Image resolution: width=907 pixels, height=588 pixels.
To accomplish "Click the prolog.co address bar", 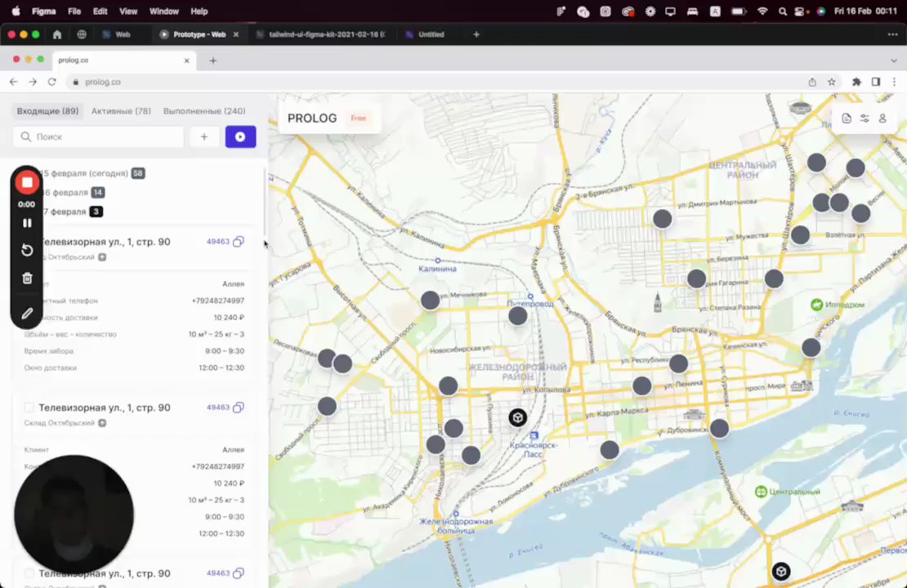I will click(434, 82).
